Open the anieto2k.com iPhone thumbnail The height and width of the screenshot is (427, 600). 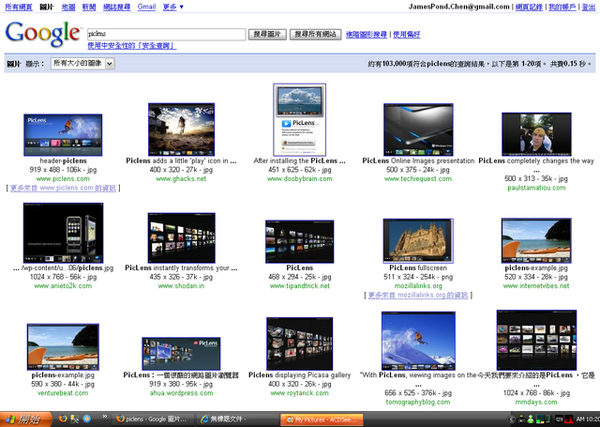63,233
